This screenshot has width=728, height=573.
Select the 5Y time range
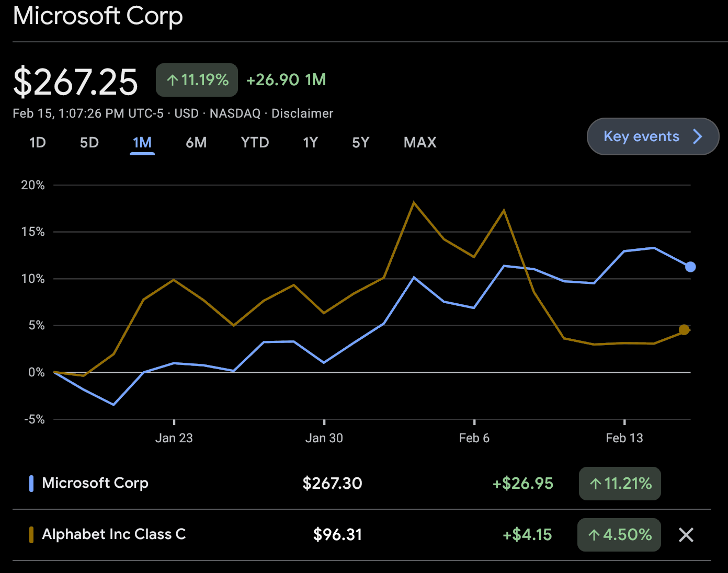click(360, 143)
